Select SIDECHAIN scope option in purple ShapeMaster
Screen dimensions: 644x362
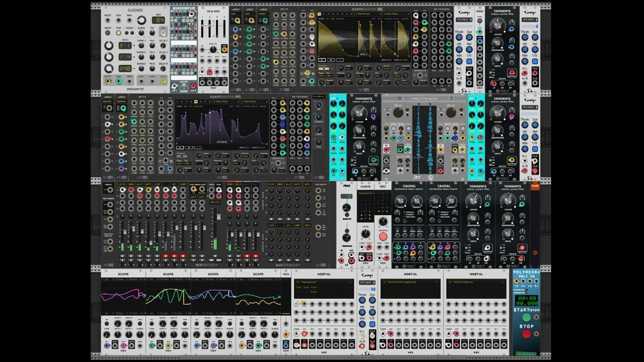coord(198,107)
